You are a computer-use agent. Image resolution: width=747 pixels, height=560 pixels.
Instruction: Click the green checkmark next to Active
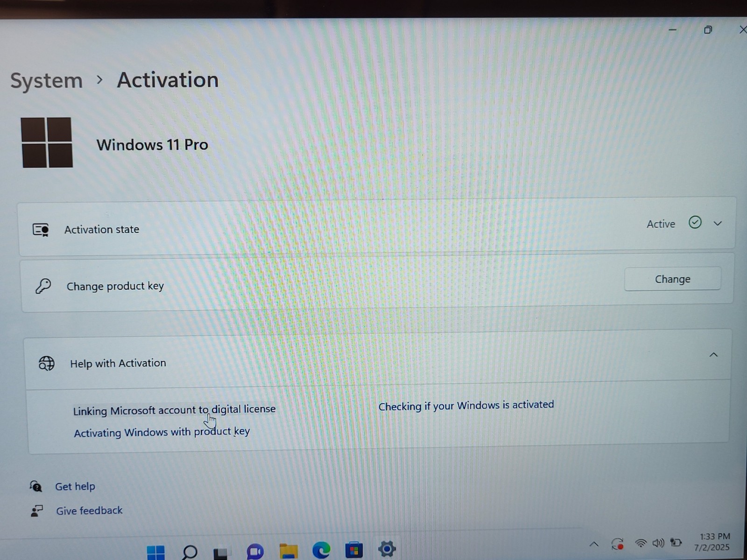(695, 223)
